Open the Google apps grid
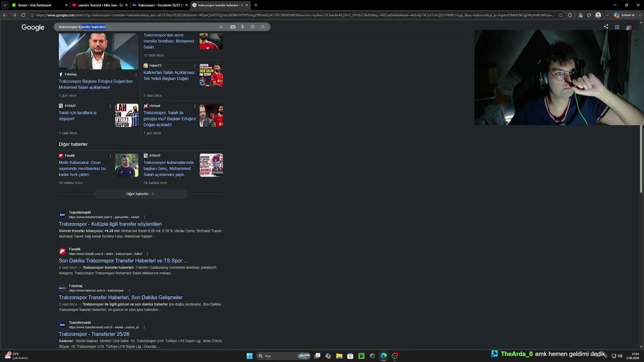Image resolution: width=644 pixels, height=362 pixels. point(617,27)
